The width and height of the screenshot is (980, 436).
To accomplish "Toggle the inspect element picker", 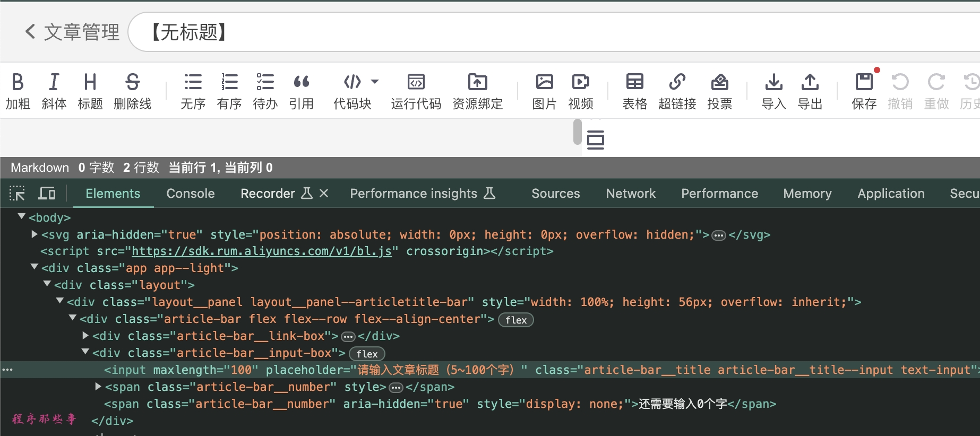I will tap(17, 194).
